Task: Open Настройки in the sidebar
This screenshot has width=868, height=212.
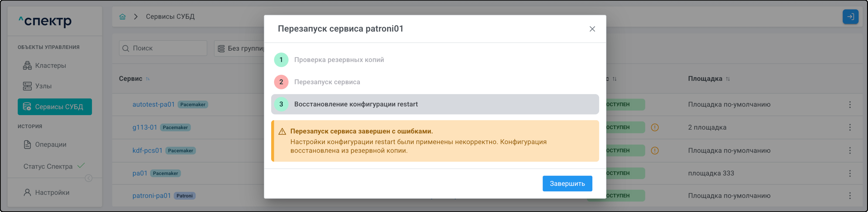Action: (x=52, y=192)
